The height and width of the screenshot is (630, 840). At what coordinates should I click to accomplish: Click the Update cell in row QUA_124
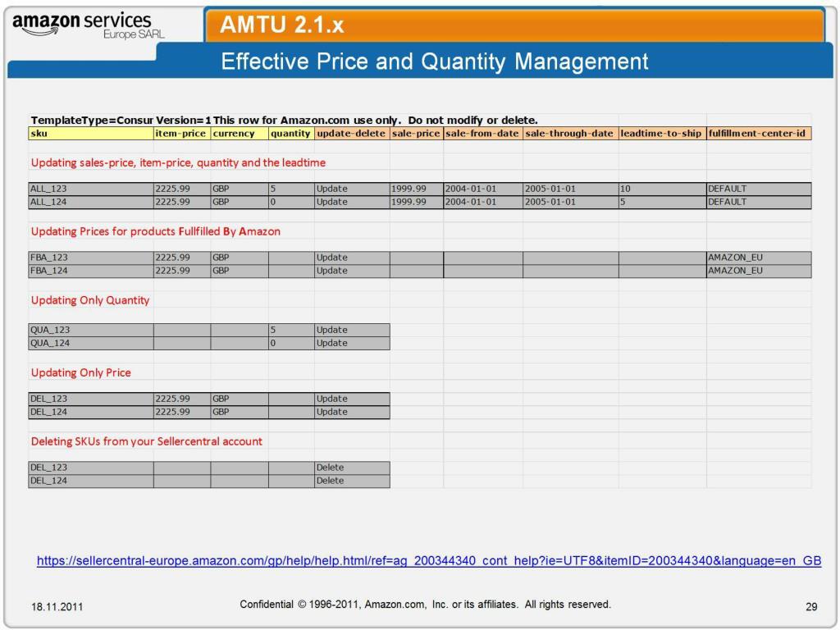coord(352,343)
